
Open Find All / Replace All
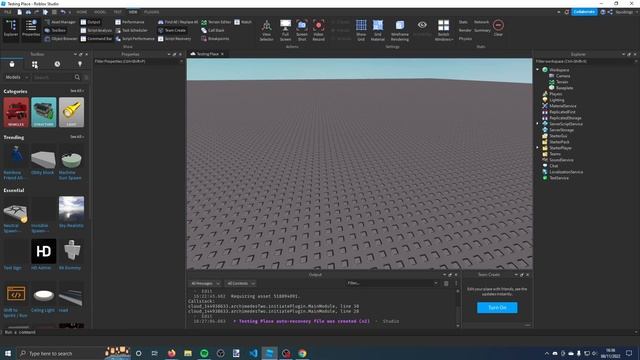coord(178,22)
